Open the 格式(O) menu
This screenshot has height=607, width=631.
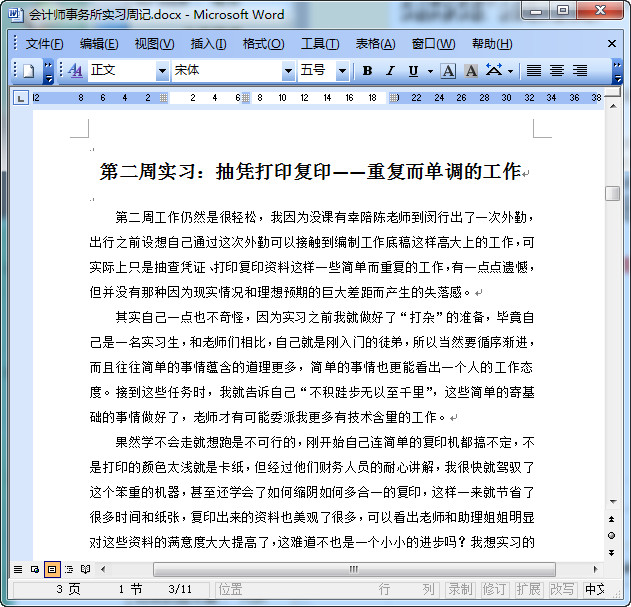[264, 43]
